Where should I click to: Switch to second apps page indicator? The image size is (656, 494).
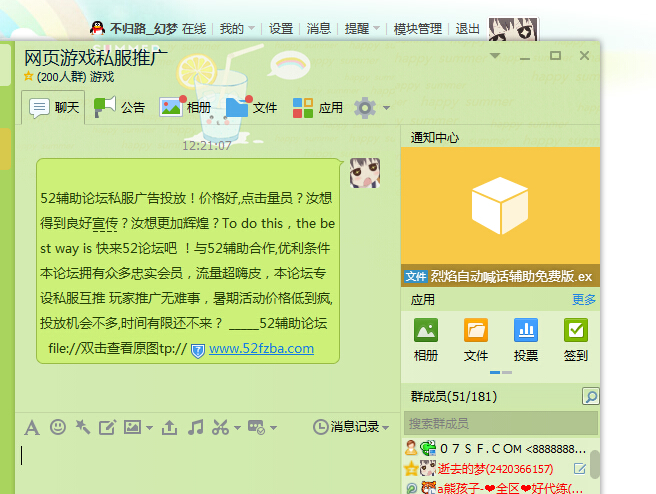pyautogui.click(x=507, y=372)
